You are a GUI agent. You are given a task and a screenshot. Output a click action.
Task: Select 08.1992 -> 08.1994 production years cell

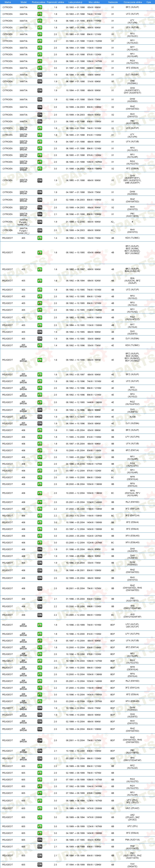point(75,281)
